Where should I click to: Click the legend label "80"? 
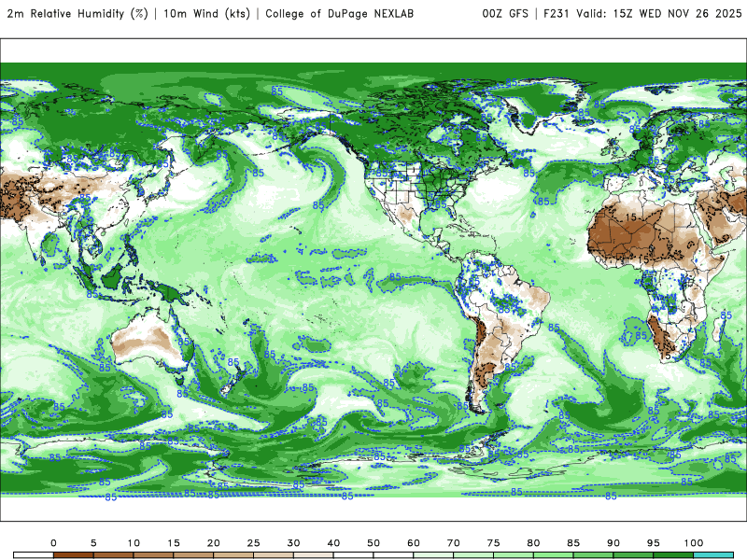(533, 543)
